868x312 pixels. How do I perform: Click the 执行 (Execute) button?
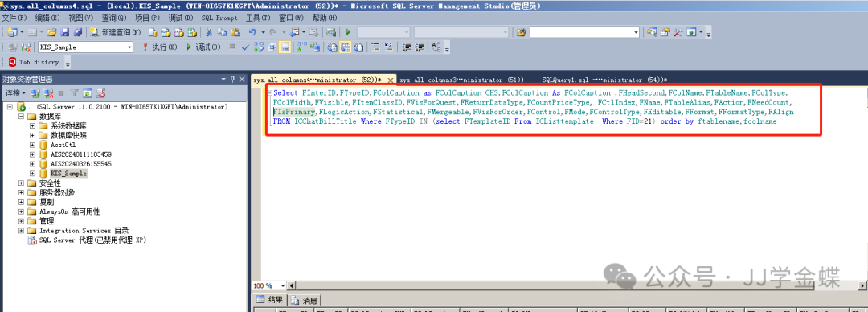tap(159, 47)
